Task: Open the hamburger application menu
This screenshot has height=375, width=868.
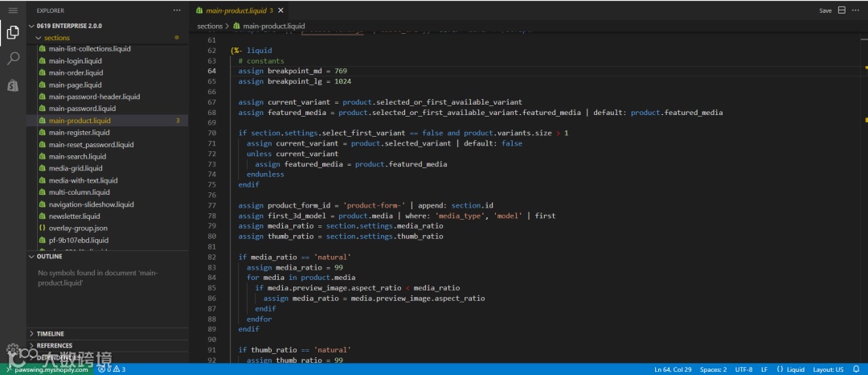Action: [x=13, y=10]
